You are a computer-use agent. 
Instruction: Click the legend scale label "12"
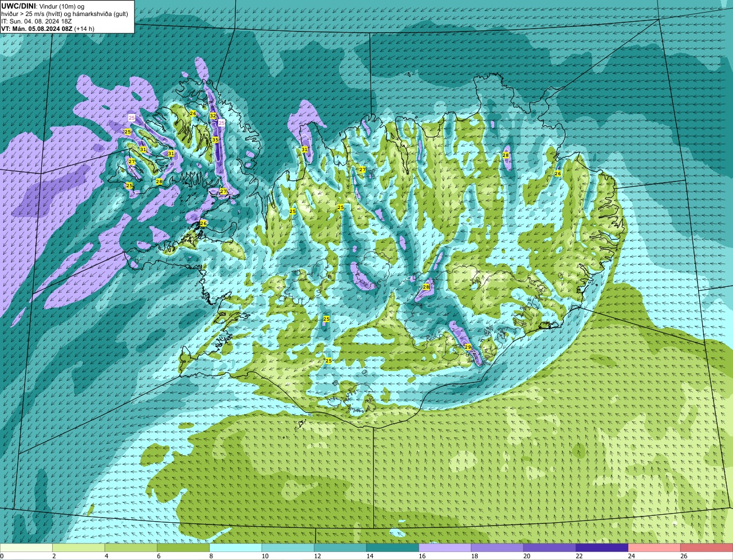[x=316, y=555]
